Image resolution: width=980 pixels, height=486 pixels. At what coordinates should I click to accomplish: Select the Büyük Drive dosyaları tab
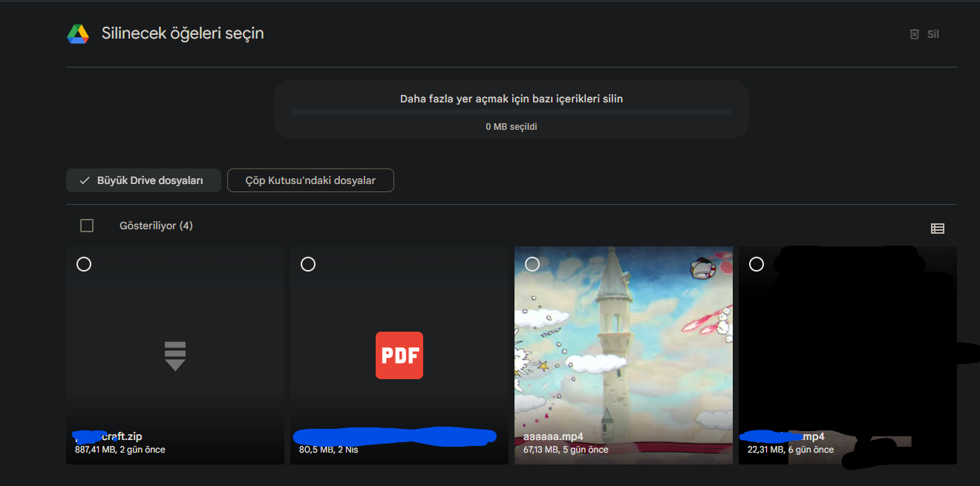pos(143,180)
